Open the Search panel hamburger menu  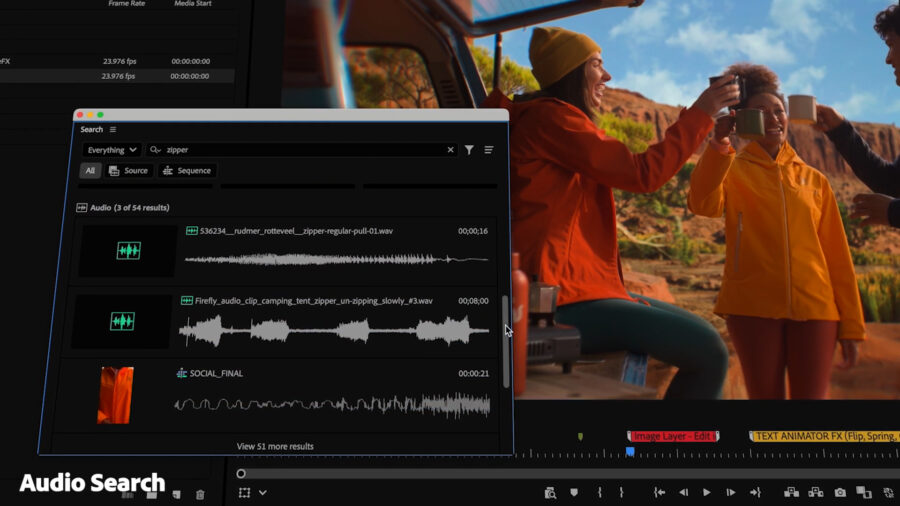click(113, 130)
